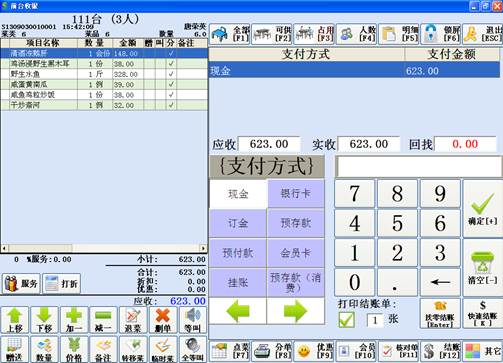Screen dimensions: 503x363
Task: Open 结账 [F12] checkout tab
Action: point(441,351)
